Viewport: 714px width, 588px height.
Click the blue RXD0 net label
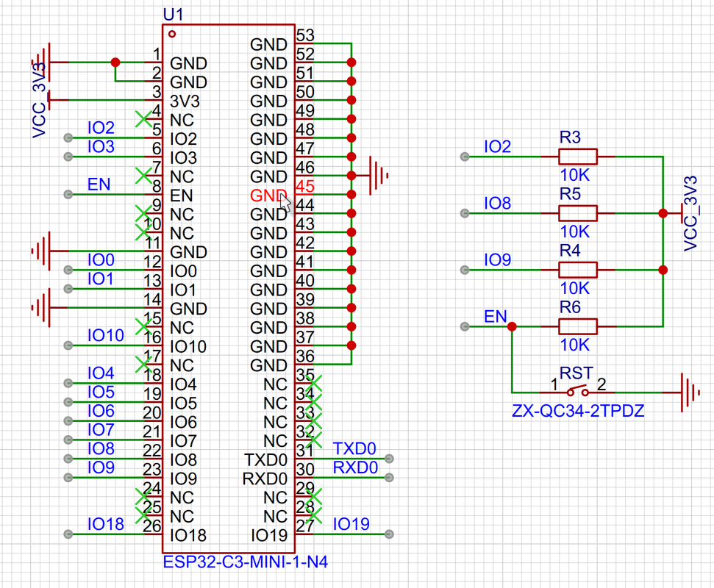coord(355,467)
